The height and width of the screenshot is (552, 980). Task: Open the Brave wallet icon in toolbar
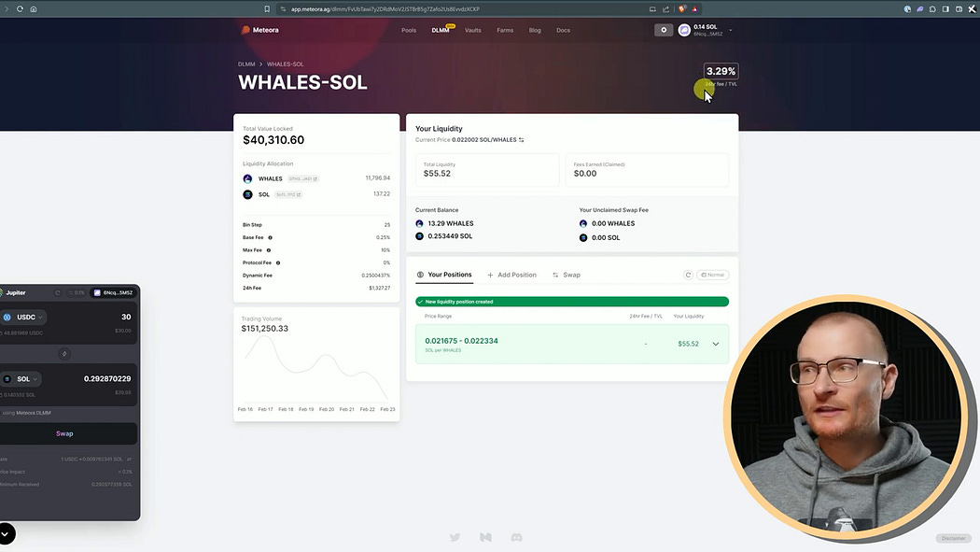(959, 8)
